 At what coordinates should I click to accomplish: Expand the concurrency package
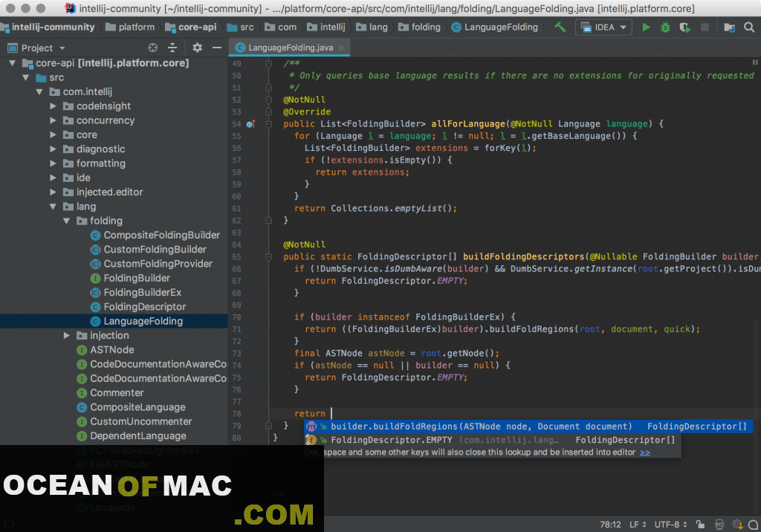(x=53, y=120)
